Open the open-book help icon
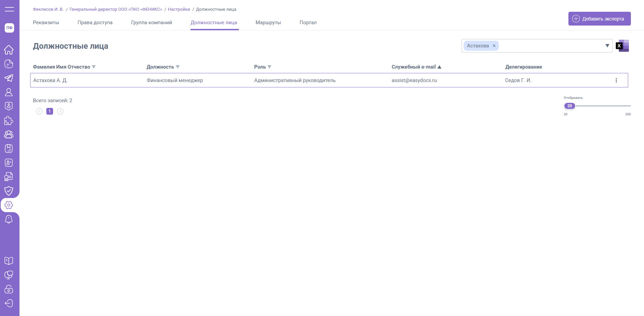This screenshot has width=644, height=316. 9,261
